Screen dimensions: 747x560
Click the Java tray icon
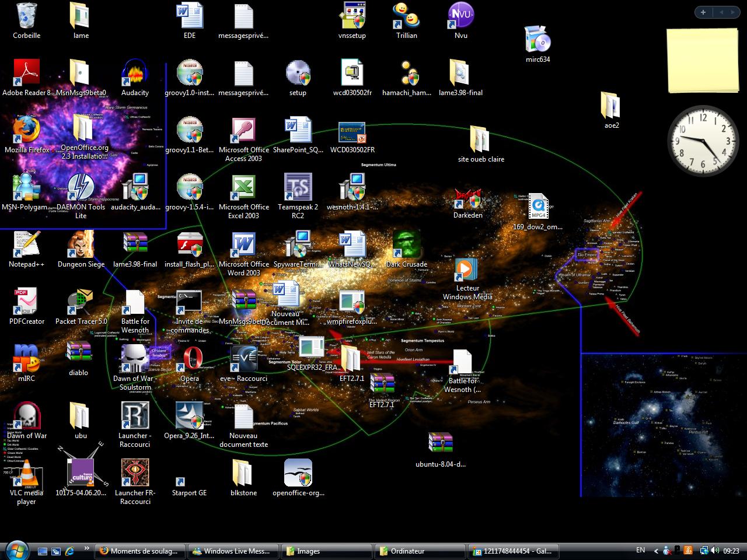tap(688, 550)
